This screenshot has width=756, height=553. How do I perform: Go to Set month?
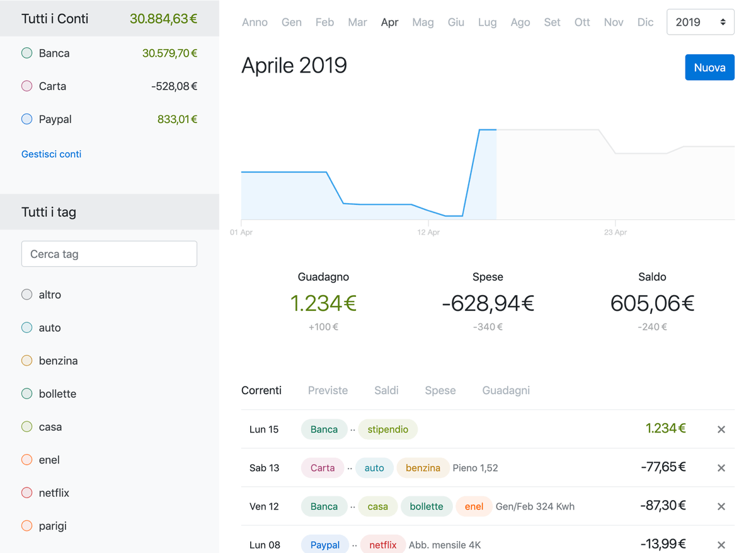(x=552, y=22)
